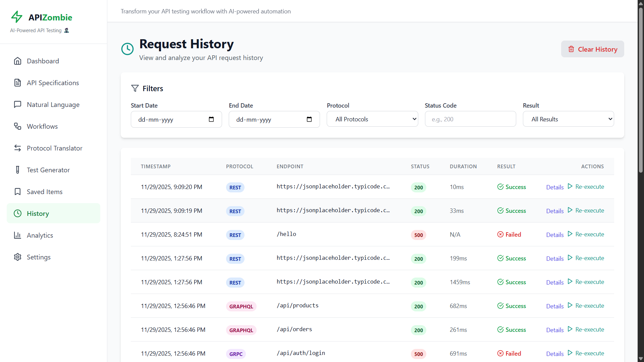Open the Start Date calendar picker icon
The image size is (644, 362).
[x=211, y=119]
